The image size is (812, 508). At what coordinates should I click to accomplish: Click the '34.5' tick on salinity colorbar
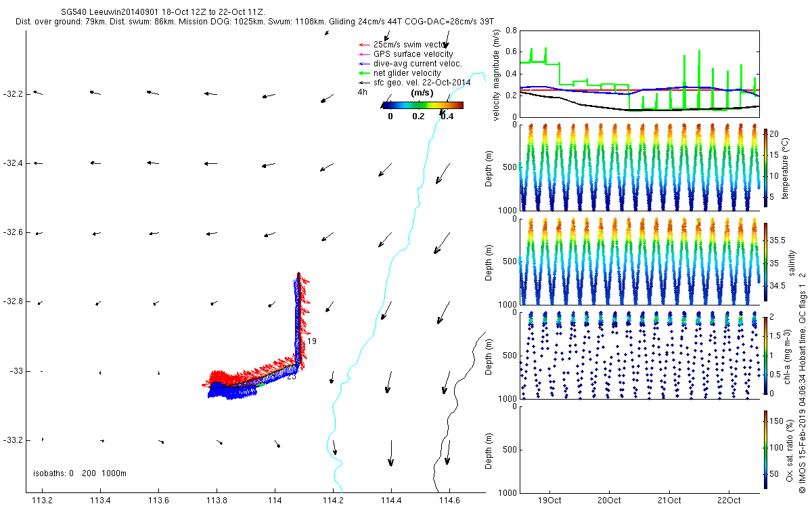[x=777, y=286]
